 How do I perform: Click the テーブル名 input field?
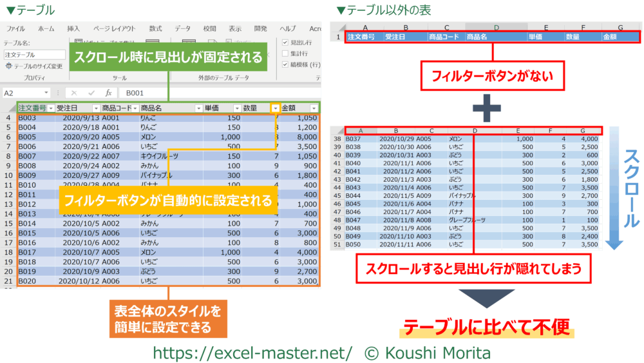click(35, 55)
